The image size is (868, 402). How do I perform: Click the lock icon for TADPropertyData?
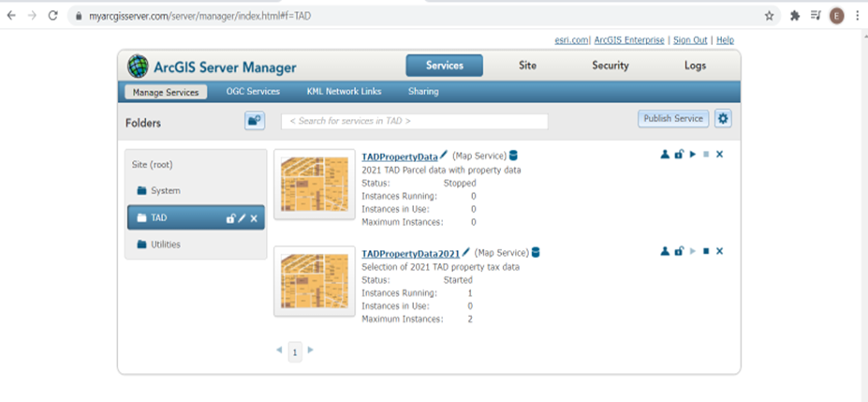coord(679,155)
